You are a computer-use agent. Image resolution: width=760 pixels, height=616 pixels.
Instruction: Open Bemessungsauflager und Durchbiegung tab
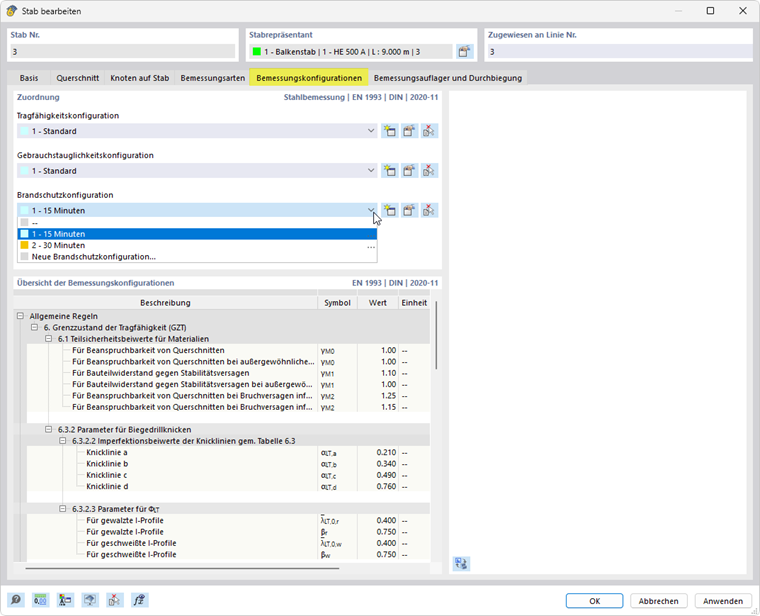tap(448, 78)
